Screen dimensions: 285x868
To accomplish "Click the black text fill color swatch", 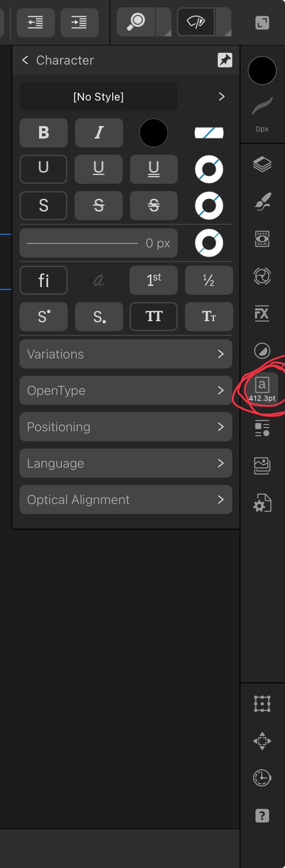I will click(154, 133).
